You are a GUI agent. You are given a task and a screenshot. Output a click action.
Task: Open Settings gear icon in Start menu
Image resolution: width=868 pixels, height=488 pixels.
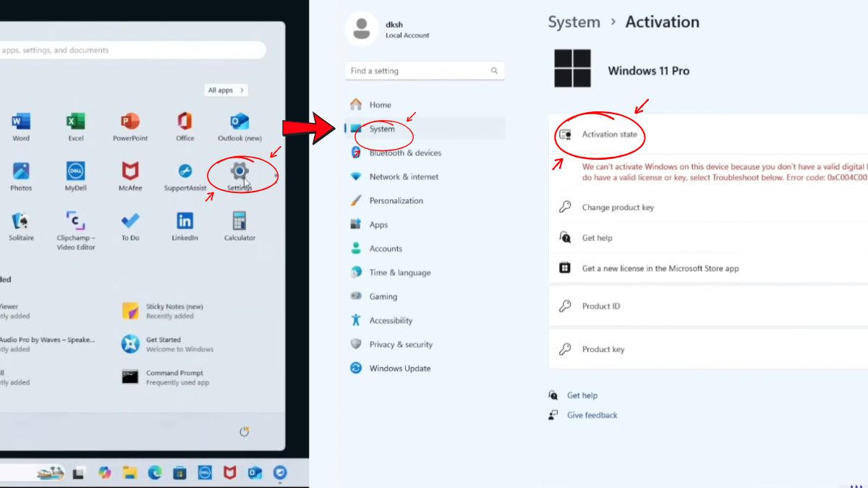click(239, 171)
